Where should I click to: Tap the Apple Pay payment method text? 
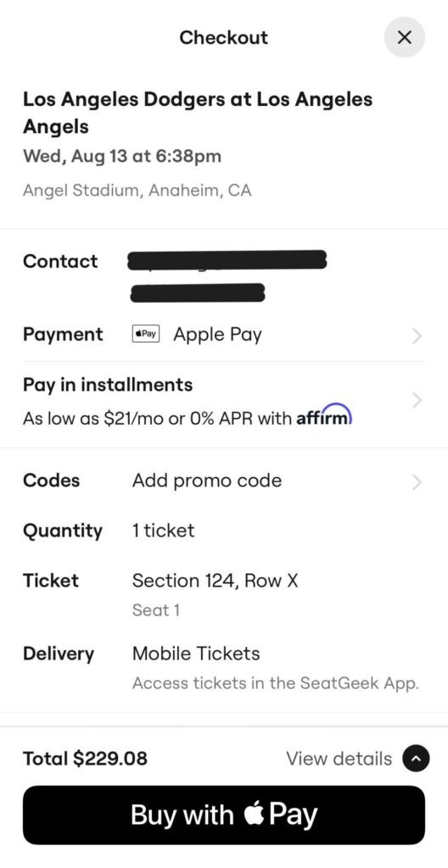(217, 335)
